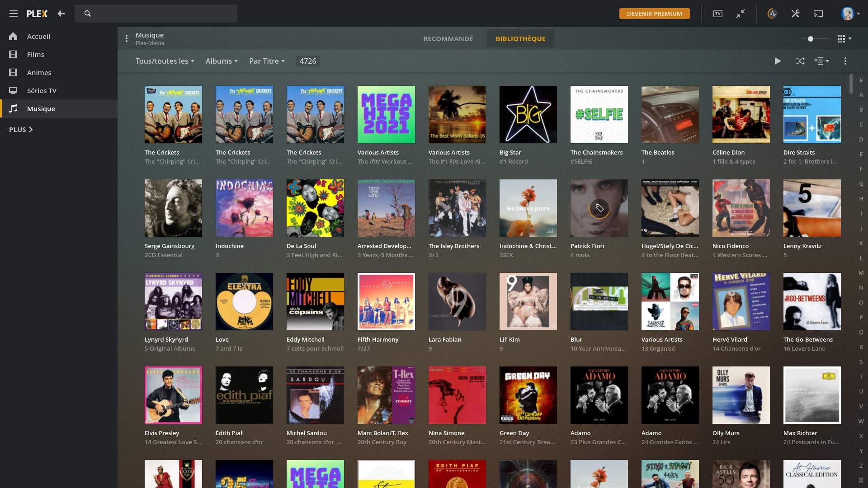Open the Mega Hits 2021 album cover
Image resolution: width=868 pixels, height=488 pixels.
coord(386,114)
